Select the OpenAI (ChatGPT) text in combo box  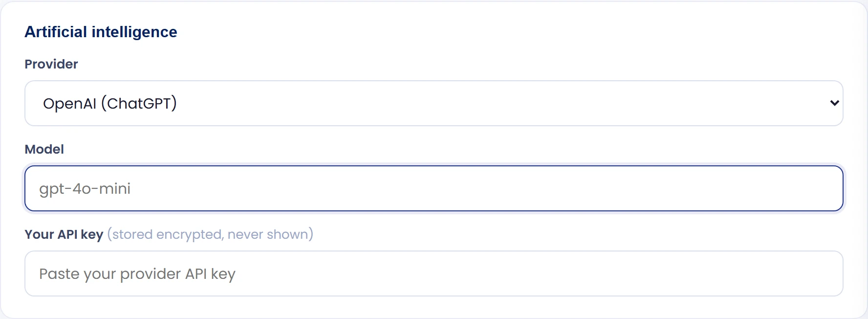pos(110,103)
